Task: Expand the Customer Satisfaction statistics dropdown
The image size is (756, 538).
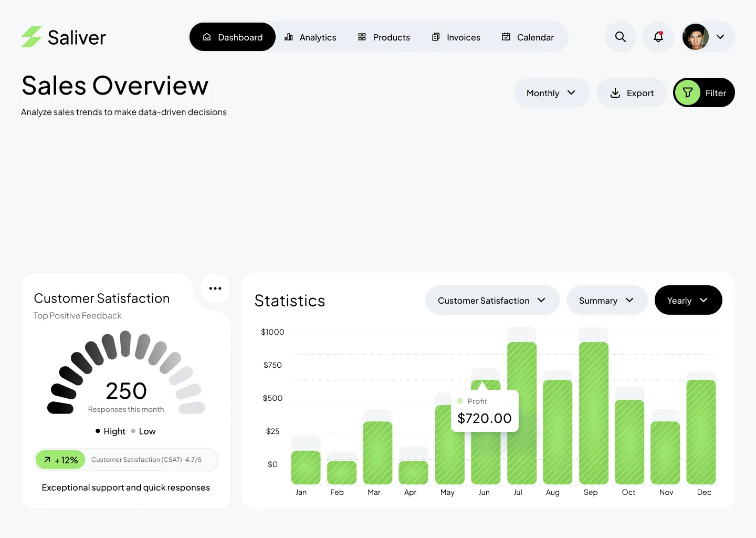Action: (x=492, y=301)
